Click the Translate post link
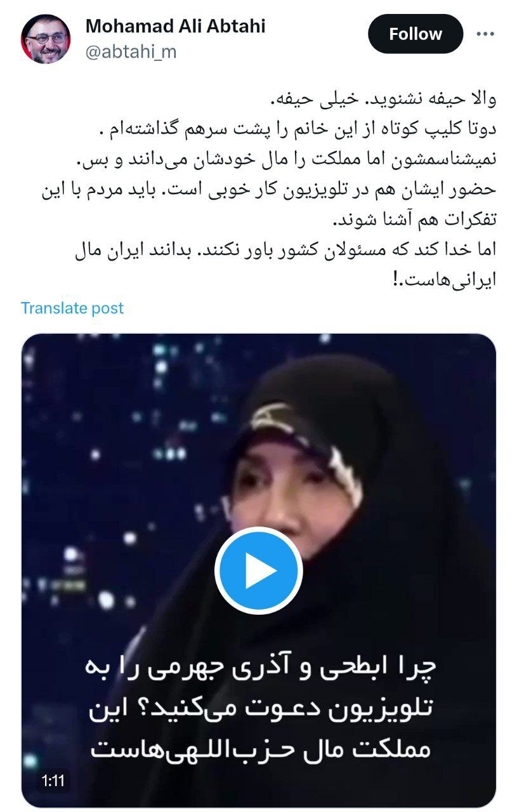The height and width of the screenshot is (812, 517). click(72, 308)
